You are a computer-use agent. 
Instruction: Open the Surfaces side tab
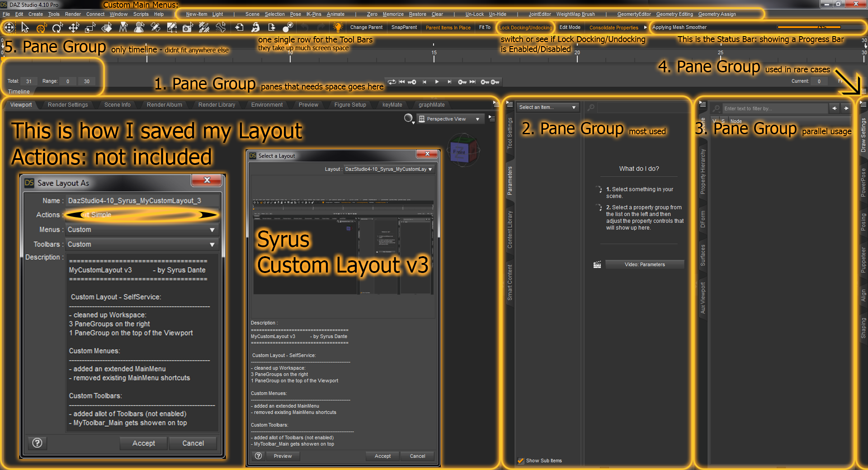tap(703, 255)
